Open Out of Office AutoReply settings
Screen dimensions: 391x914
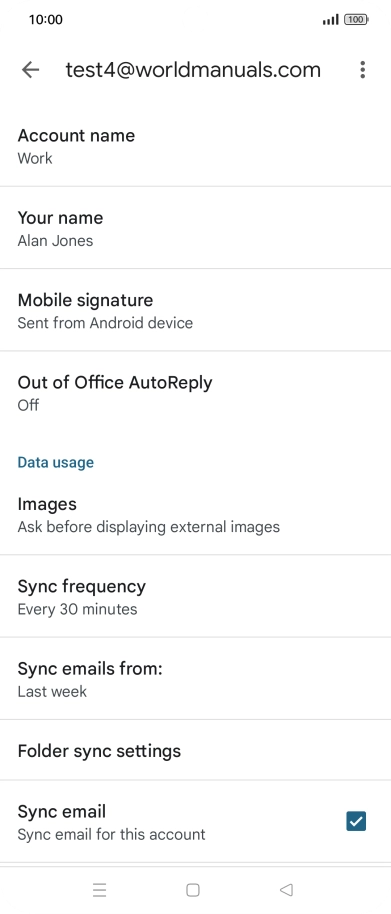click(195, 392)
